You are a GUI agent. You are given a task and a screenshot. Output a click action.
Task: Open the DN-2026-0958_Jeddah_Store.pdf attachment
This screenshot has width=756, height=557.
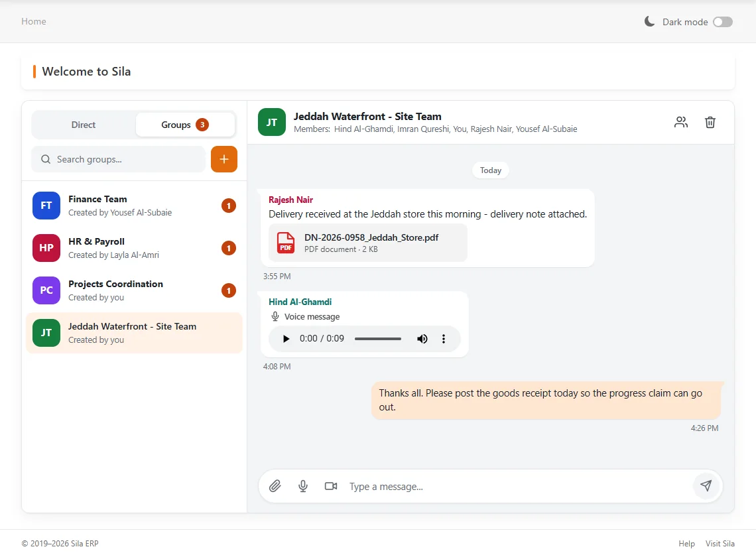tap(368, 243)
